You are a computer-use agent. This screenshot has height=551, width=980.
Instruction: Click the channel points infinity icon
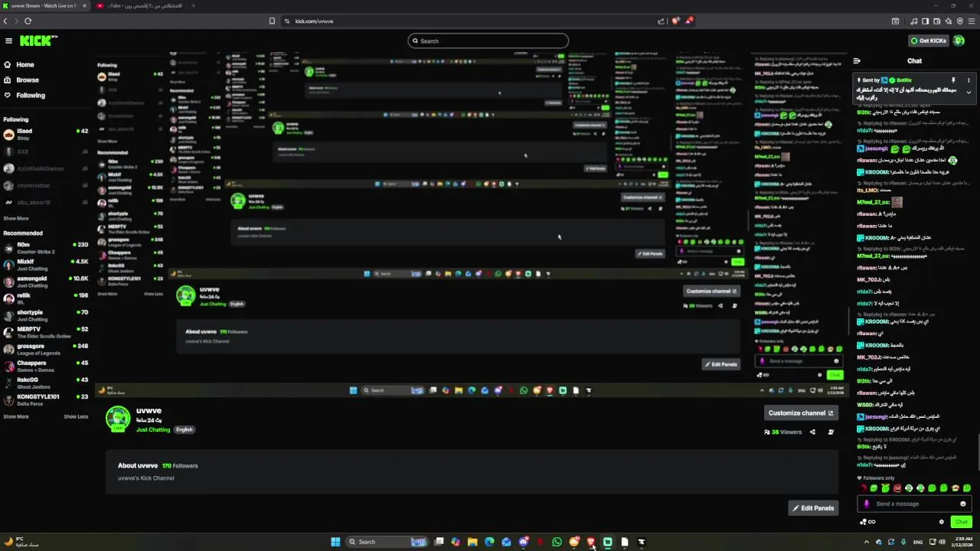click(x=871, y=522)
